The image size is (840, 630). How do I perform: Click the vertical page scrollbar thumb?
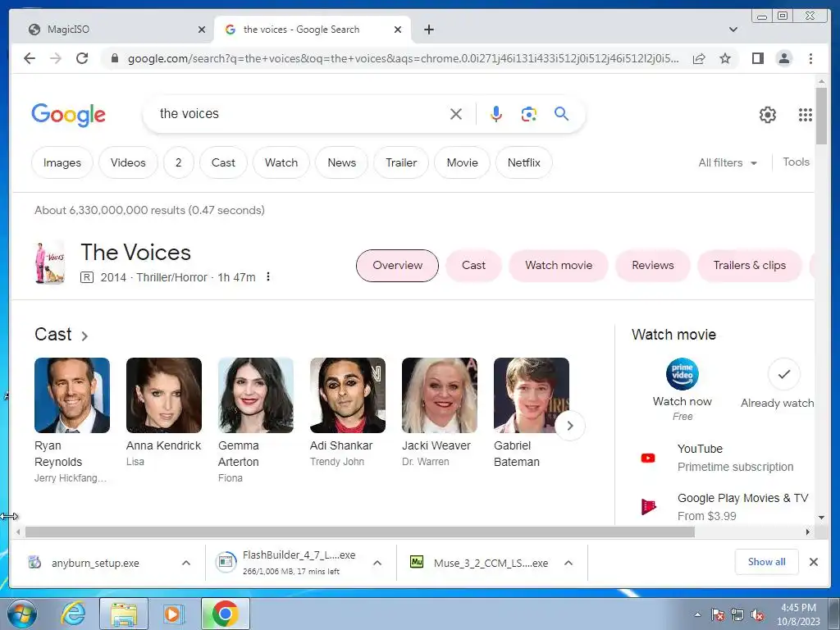tap(821, 115)
